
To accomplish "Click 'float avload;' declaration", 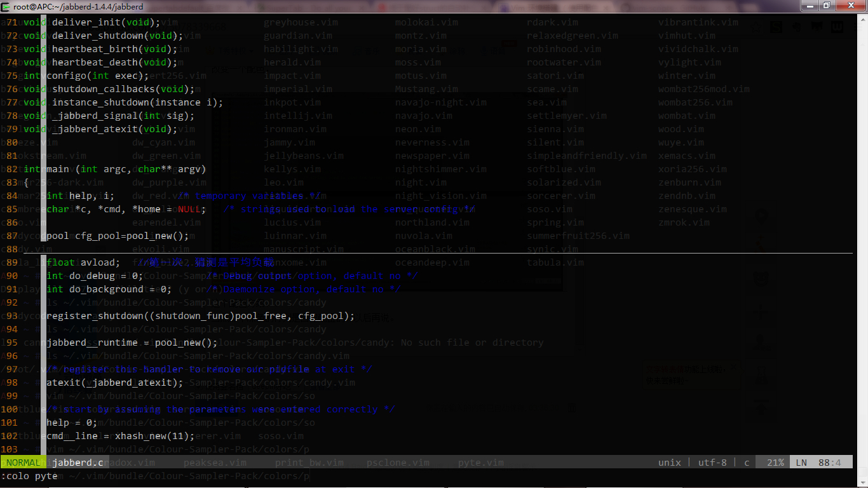I will 83,262.
